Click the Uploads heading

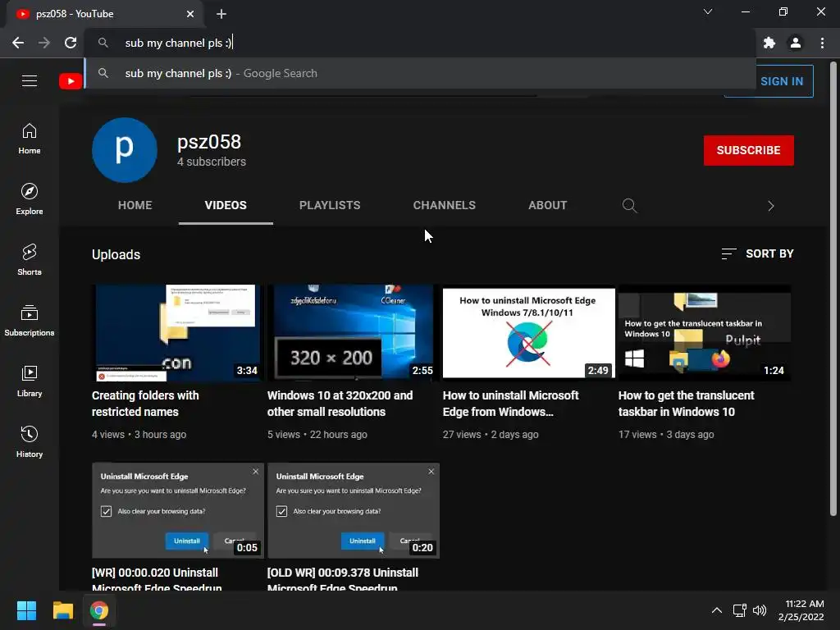point(116,254)
